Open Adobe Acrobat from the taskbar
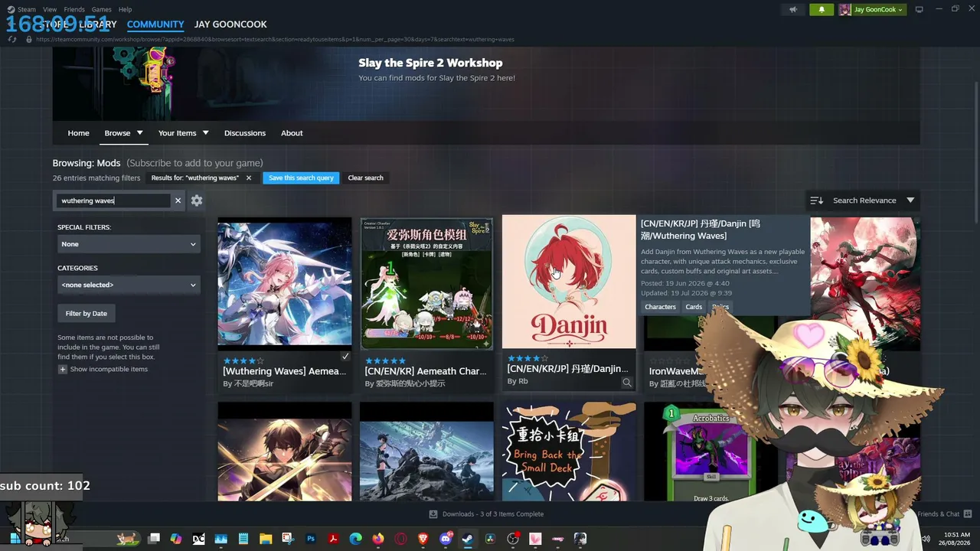Viewport: 980px width, 551px height. [x=334, y=539]
